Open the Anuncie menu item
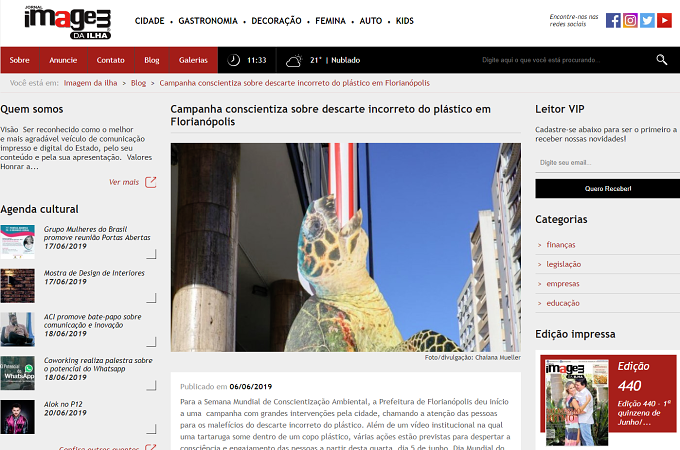Screen dimensions: 680x450 point(63,60)
